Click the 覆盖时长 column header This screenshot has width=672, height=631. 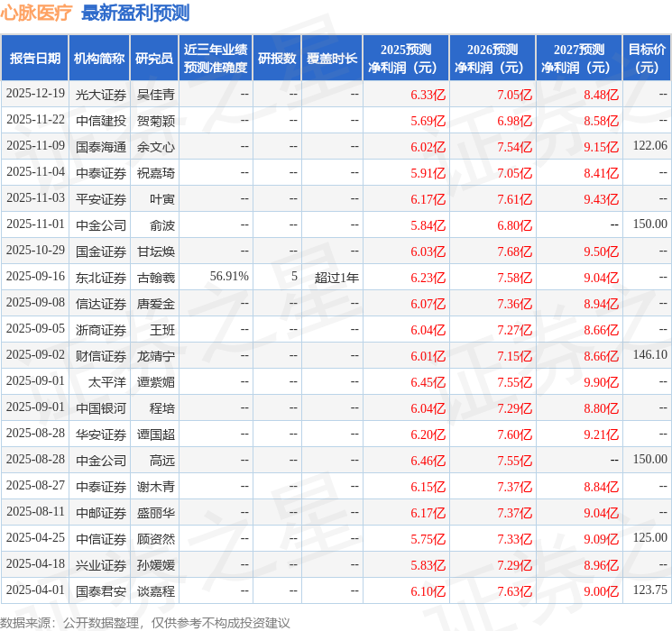coord(331,58)
